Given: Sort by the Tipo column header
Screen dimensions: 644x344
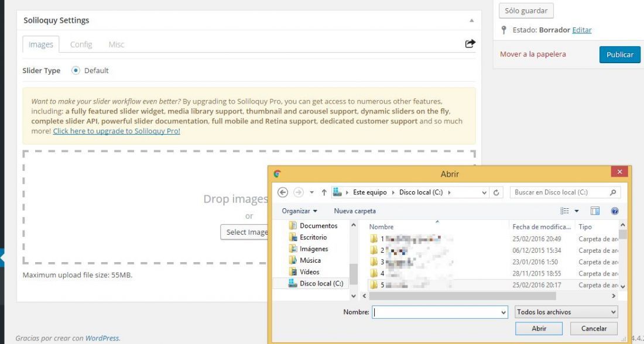Looking at the screenshot, I should pos(585,226).
